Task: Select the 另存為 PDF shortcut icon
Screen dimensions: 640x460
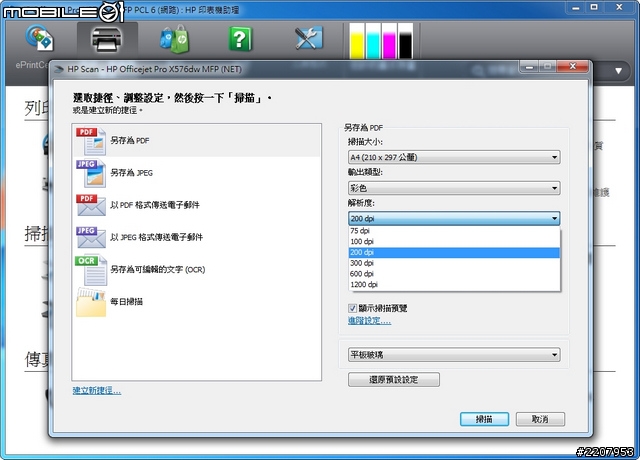Action: pos(91,141)
